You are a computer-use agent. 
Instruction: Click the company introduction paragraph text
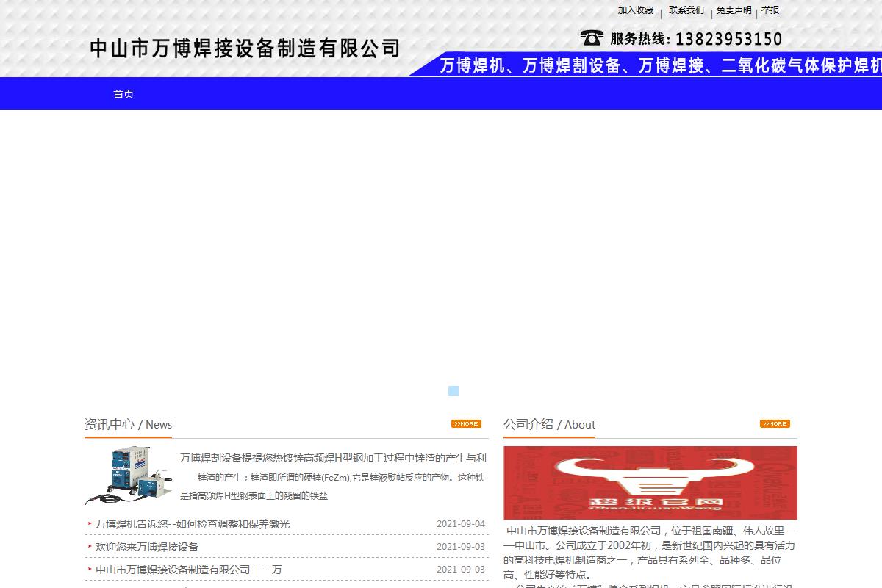[650, 553]
